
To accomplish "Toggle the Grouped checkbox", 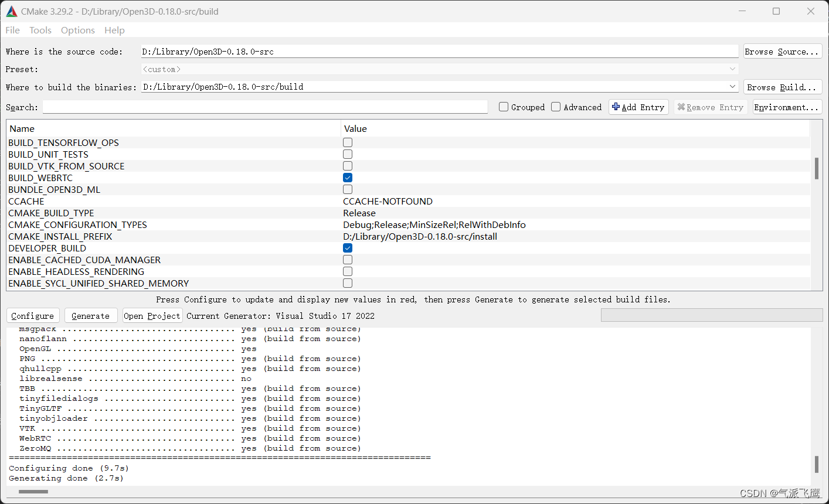I will pyautogui.click(x=504, y=107).
